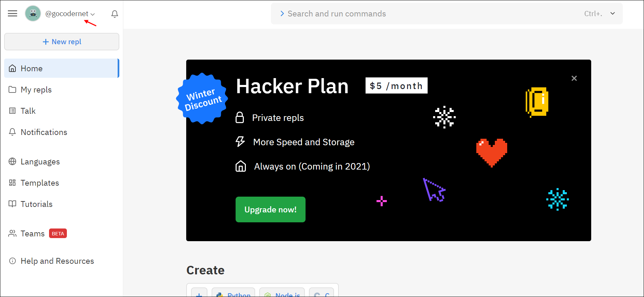The height and width of the screenshot is (297, 644).
Task: Click the $5 /month price tag
Action: coord(396,85)
